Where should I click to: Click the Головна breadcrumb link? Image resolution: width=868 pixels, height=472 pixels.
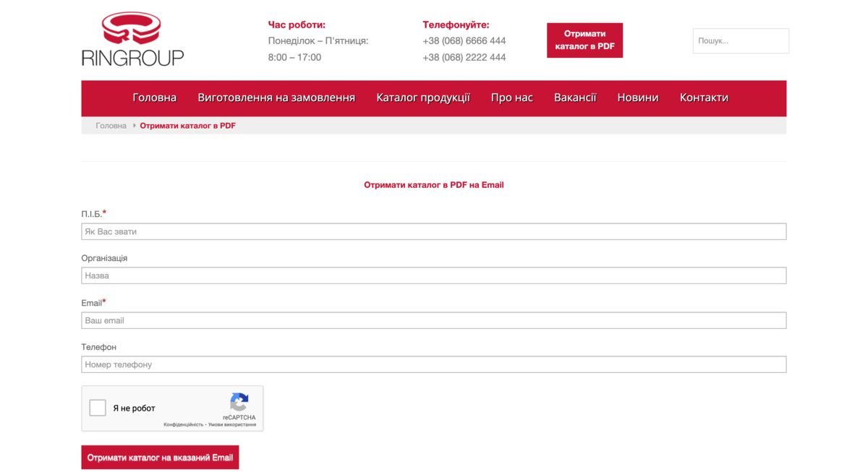point(110,125)
